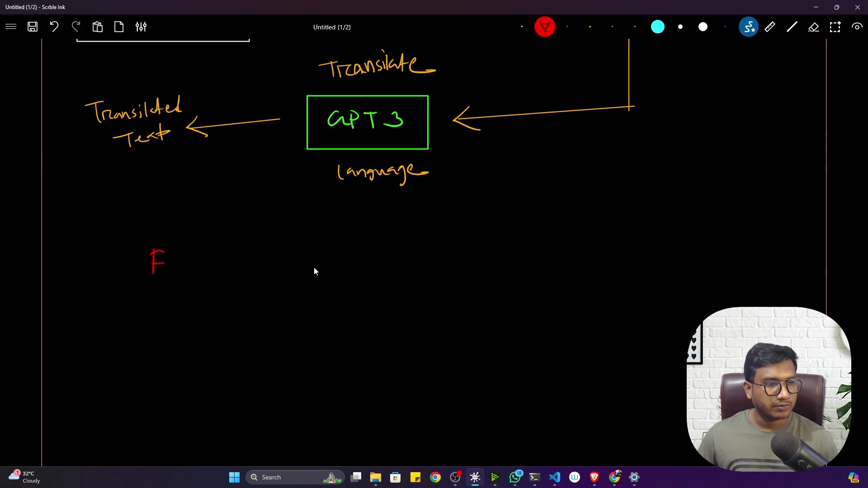Open Task View on taskbar
Image resolution: width=868 pixels, height=488 pixels.
coord(356,477)
